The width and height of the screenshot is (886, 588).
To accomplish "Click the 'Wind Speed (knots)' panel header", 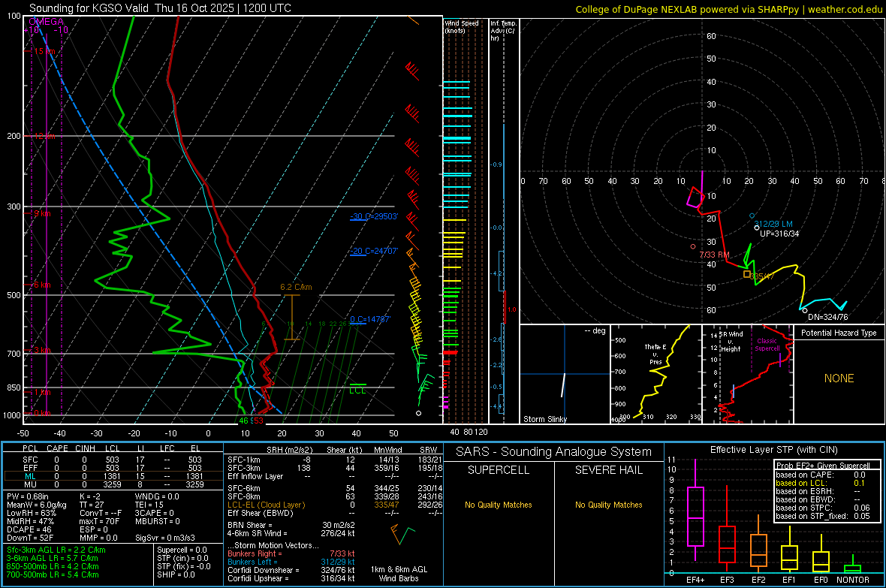I will [461, 26].
